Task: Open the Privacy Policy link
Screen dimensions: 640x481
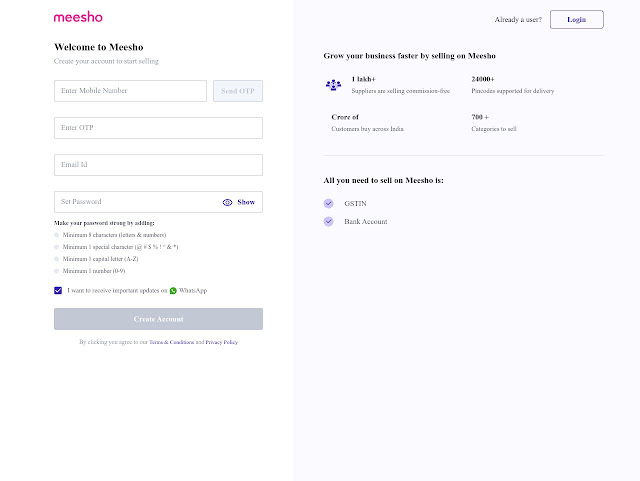Action: pyautogui.click(x=222, y=342)
